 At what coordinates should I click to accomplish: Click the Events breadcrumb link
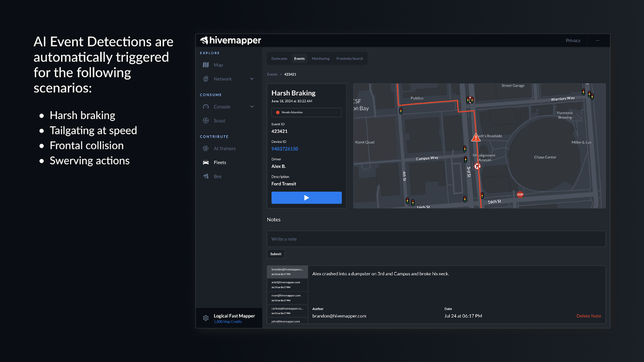tap(272, 74)
